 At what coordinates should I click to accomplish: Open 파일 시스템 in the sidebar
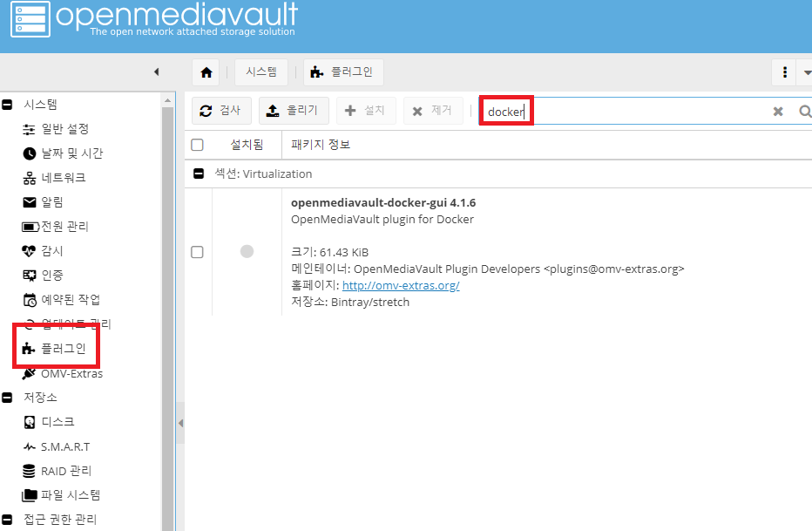[x=71, y=494]
